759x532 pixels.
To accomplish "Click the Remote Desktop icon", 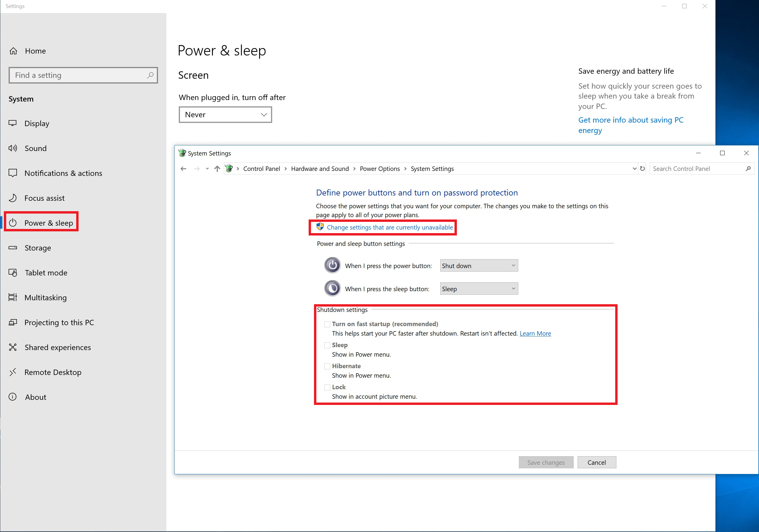I will coord(12,372).
